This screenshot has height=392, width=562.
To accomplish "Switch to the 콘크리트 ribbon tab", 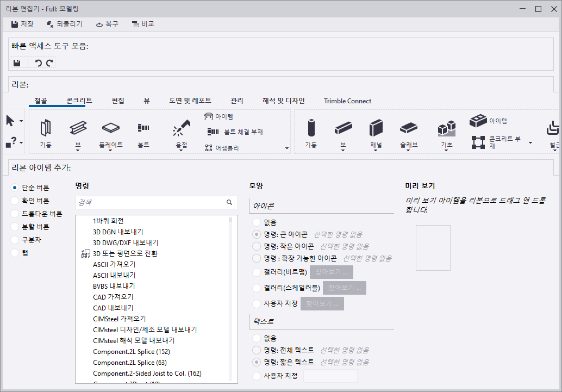I will tap(79, 101).
